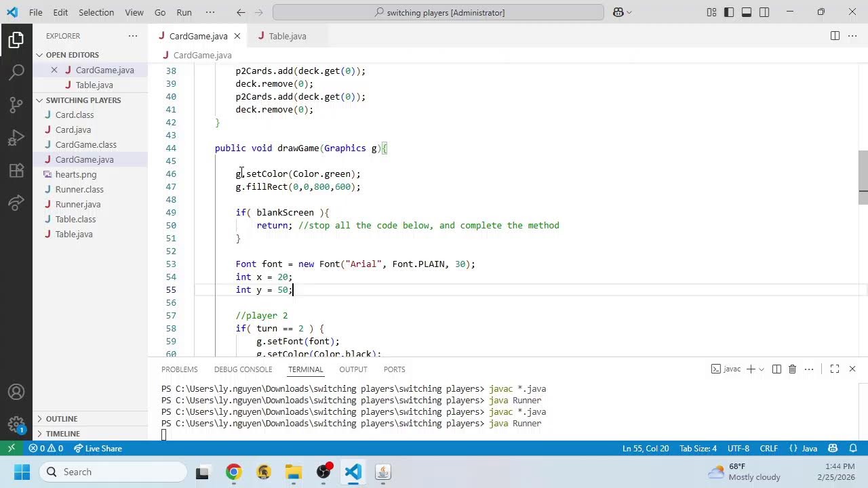Click Ln 55, Col 20 cursor position
Screen dimensions: 868x488
click(x=646, y=448)
